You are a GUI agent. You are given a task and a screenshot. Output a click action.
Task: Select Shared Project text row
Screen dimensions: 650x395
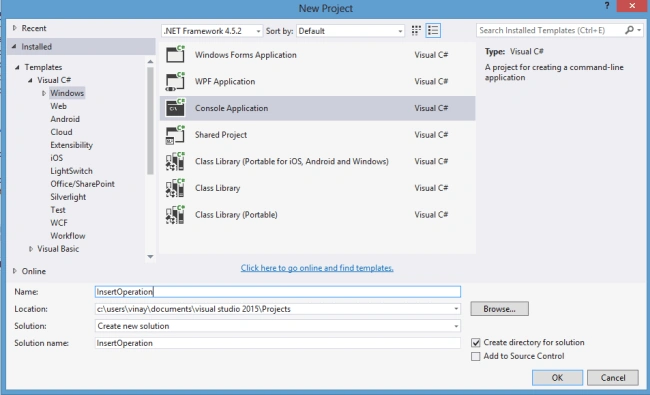point(318,135)
